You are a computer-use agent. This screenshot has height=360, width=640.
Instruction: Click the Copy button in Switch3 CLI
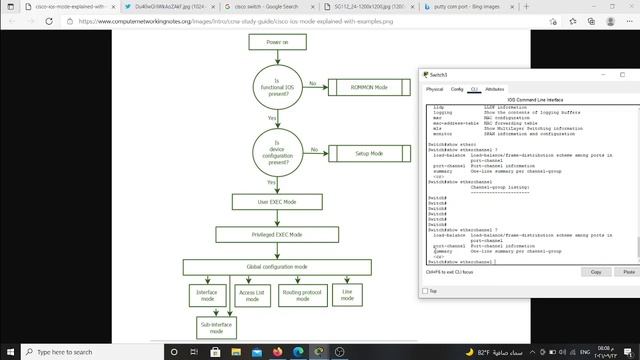click(596, 272)
